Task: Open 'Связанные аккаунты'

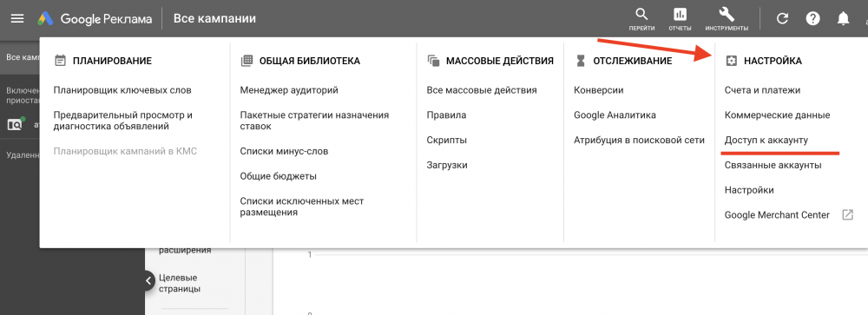Action: 773,165
